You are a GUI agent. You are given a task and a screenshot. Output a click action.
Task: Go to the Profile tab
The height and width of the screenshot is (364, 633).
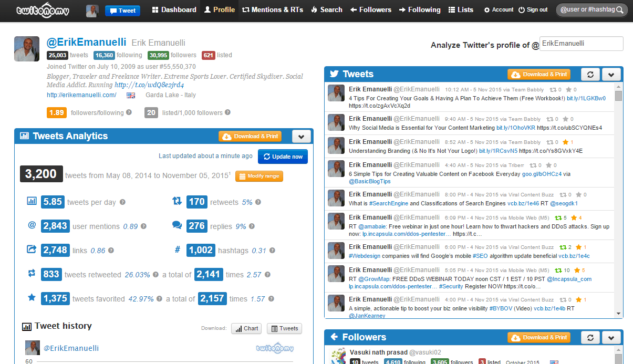point(220,9)
